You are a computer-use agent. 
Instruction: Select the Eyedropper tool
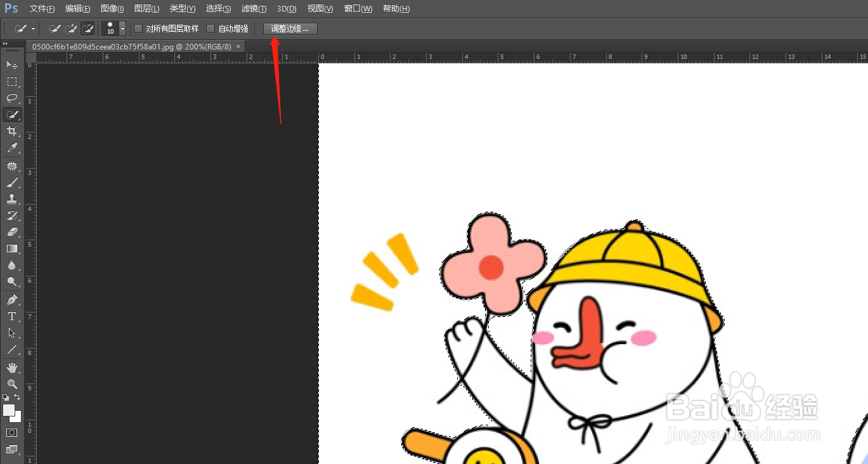(x=12, y=148)
